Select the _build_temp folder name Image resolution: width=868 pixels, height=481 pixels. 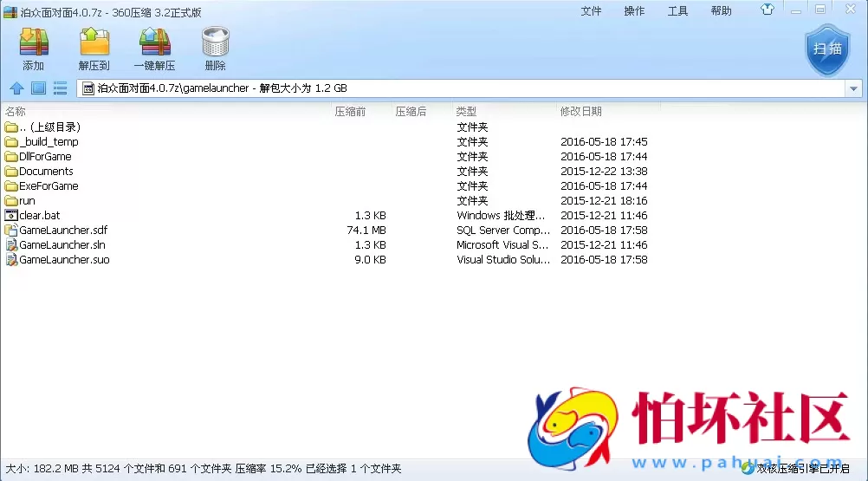tap(49, 142)
